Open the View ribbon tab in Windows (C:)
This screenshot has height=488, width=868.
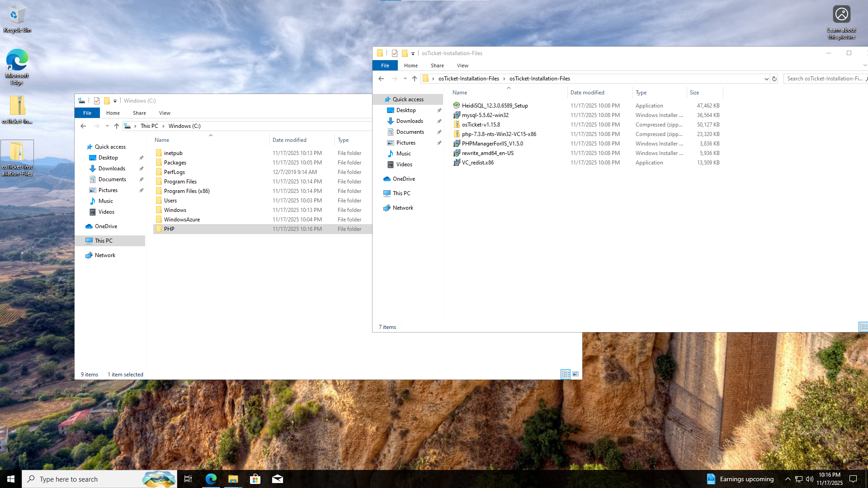point(165,113)
